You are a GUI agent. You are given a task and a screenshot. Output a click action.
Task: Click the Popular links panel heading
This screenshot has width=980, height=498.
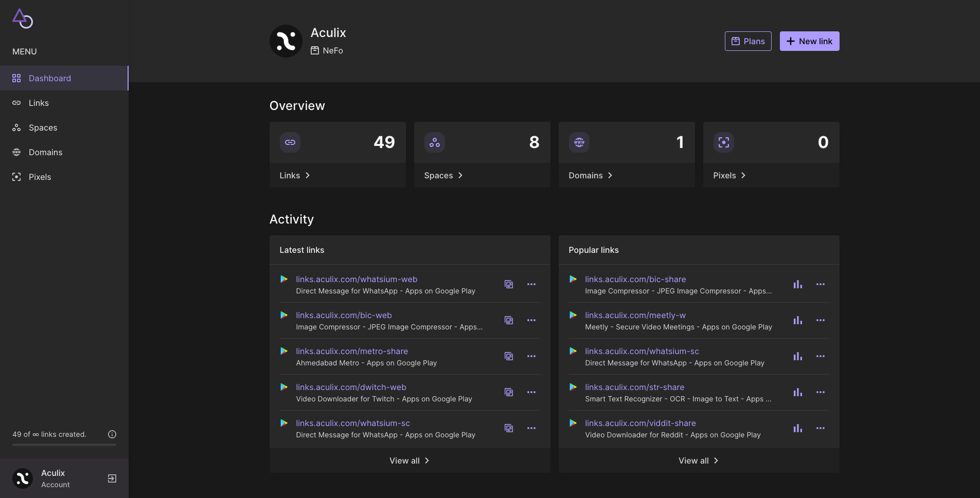594,250
